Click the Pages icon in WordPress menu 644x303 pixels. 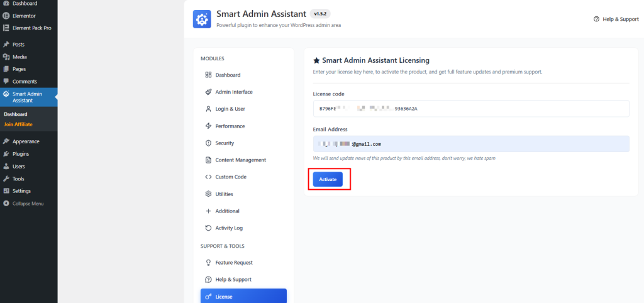[6, 69]
